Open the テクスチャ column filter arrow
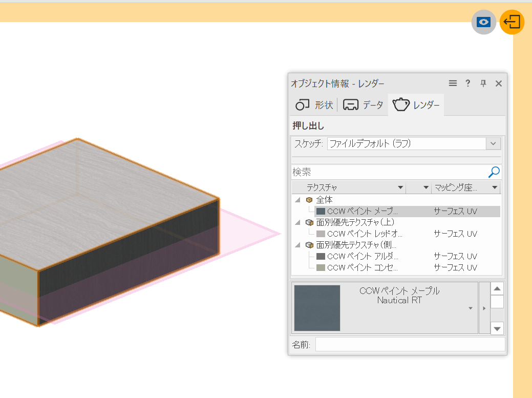 (x=400, y=188)
